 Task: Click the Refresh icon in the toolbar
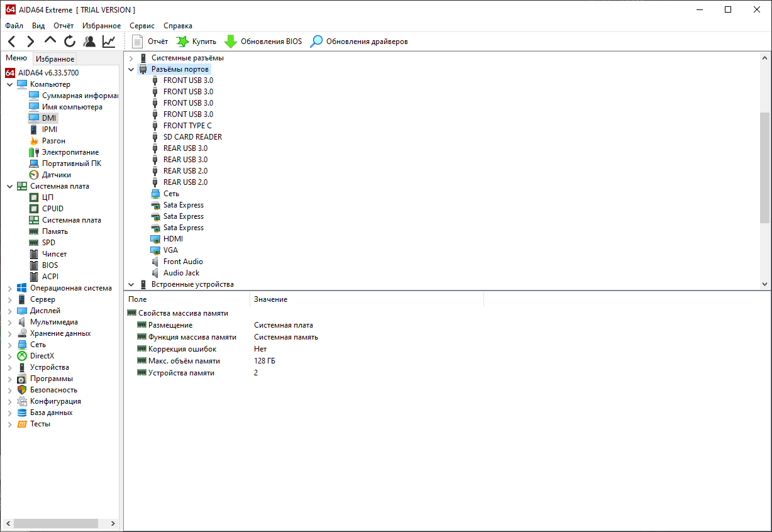click(x=70, y=42)
